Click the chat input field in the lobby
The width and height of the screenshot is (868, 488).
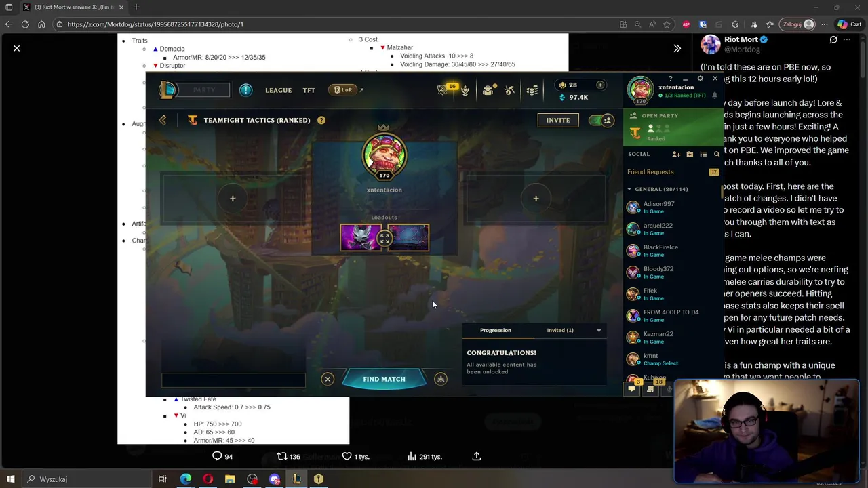(x=233, y=380)
